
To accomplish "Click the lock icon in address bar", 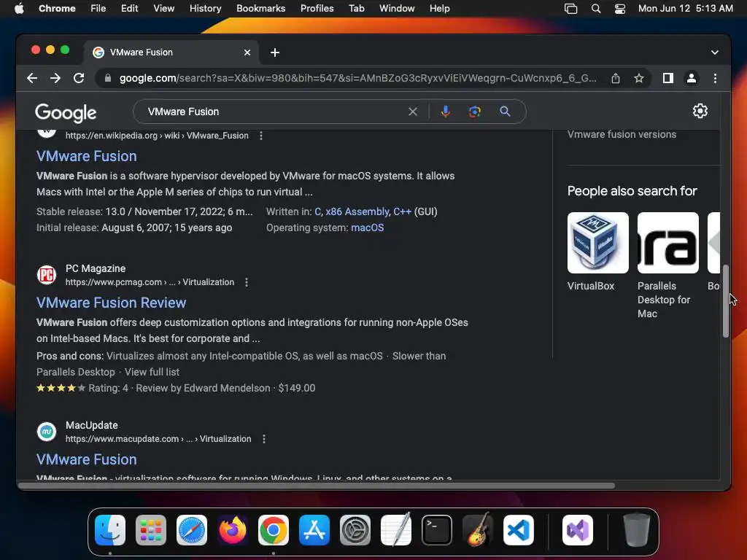I will 108,78.
